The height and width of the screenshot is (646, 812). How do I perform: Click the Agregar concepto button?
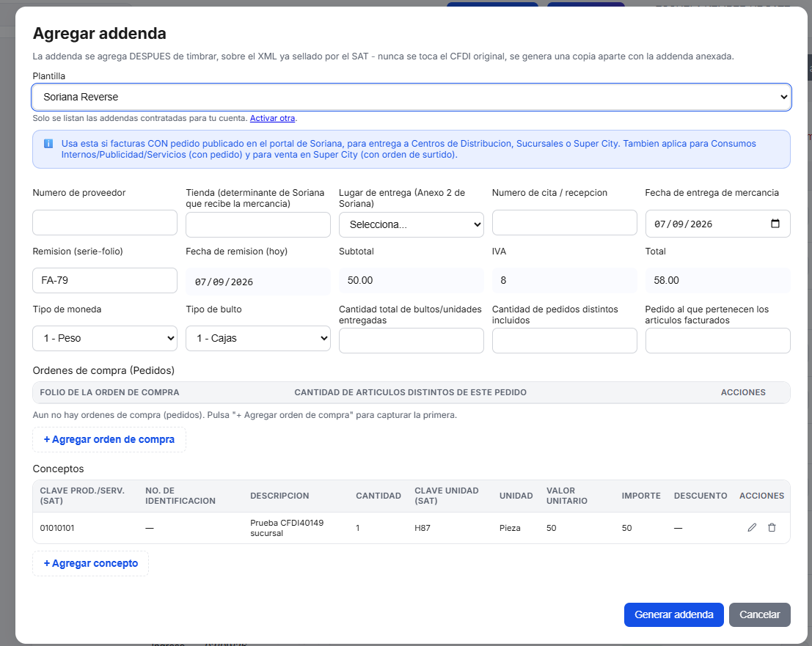click(91, 563)
